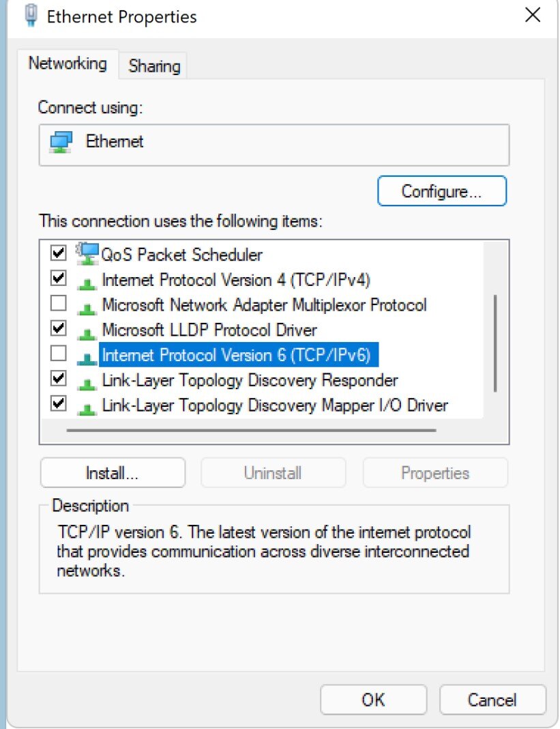The width and height of the screenshot is (560, 729).
Task: Click OK to apply changes
Action: coord(373,699)
